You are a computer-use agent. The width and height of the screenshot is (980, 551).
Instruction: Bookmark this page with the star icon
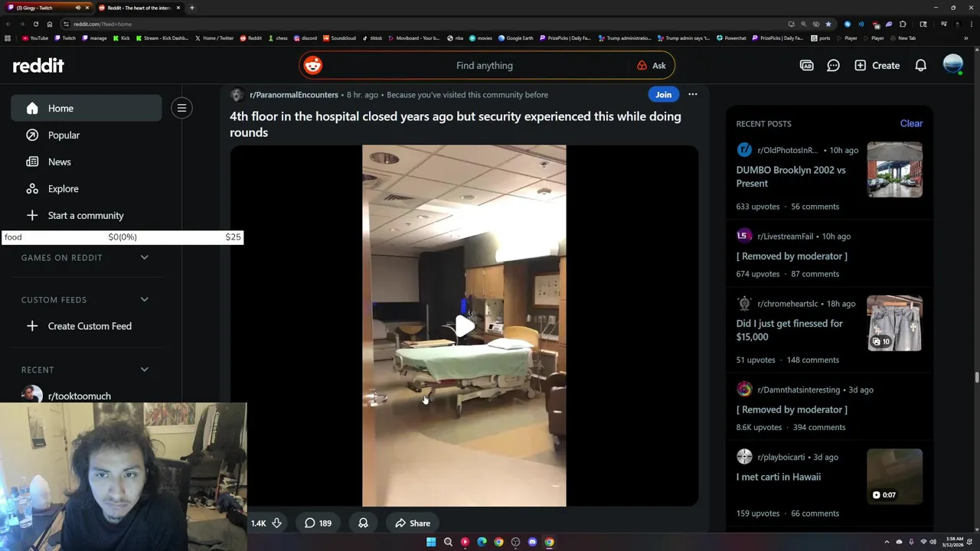pyautogui.click(x=828, y=24)
